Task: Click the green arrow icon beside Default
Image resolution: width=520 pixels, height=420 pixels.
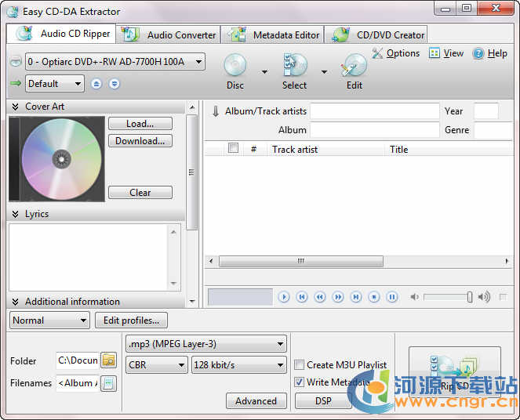Action: tap(16, 83)
